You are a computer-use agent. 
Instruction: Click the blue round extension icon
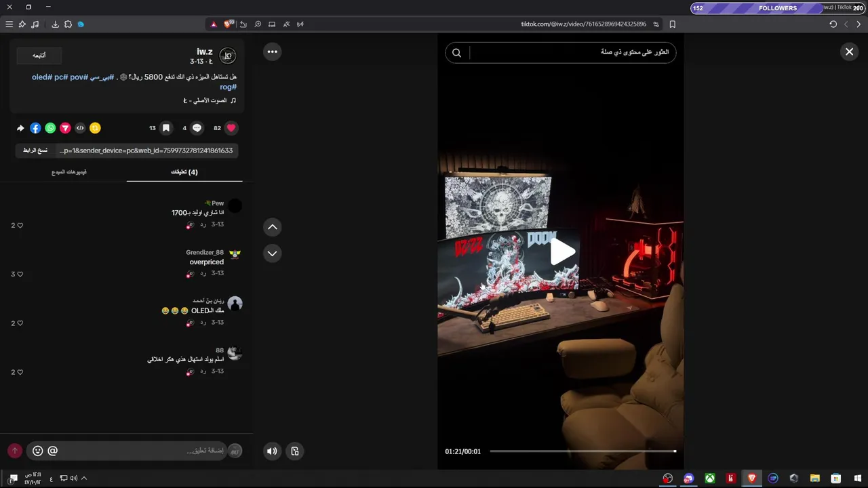click(81, 24)
